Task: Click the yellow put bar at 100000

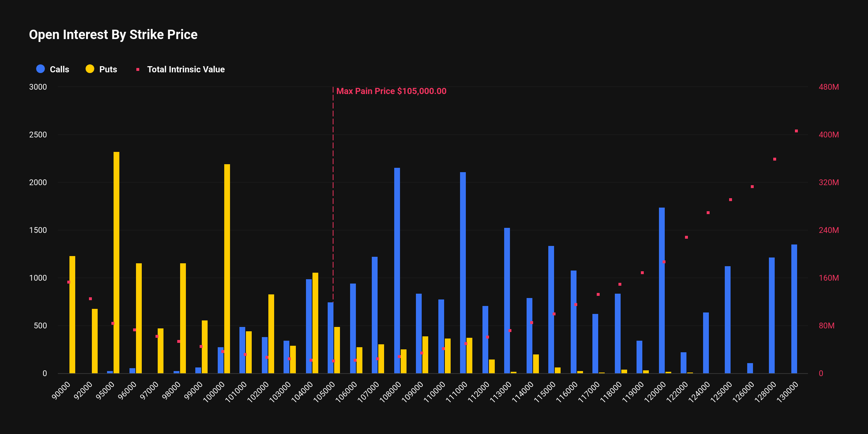Action: tap(227, 268)
